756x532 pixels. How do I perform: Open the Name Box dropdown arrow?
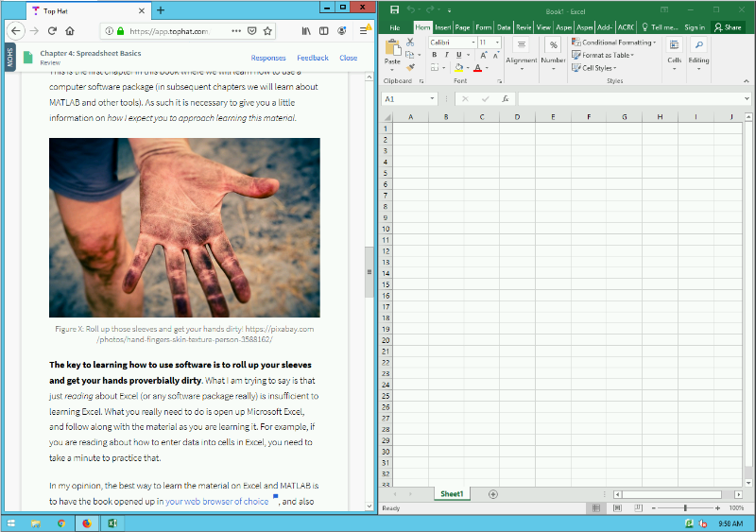click(432, 98)
